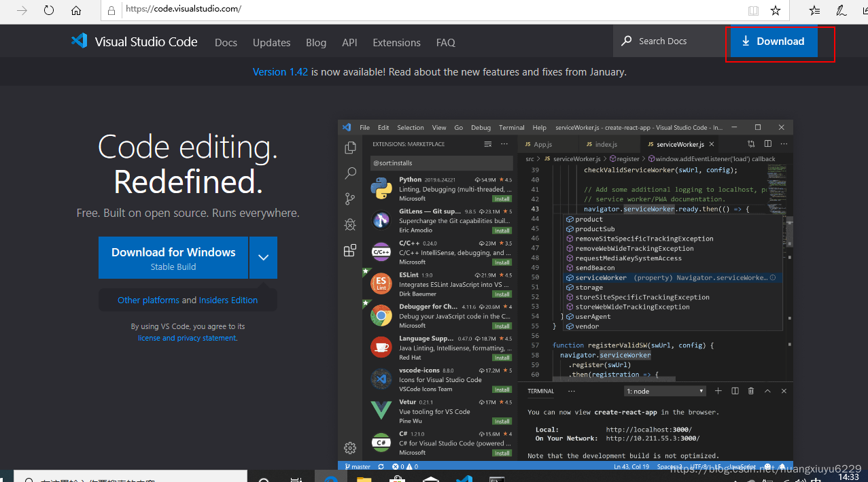Screen dimensions: 868x482
Task: Kill the terminal using the trash icon
Action: [751, 390]
